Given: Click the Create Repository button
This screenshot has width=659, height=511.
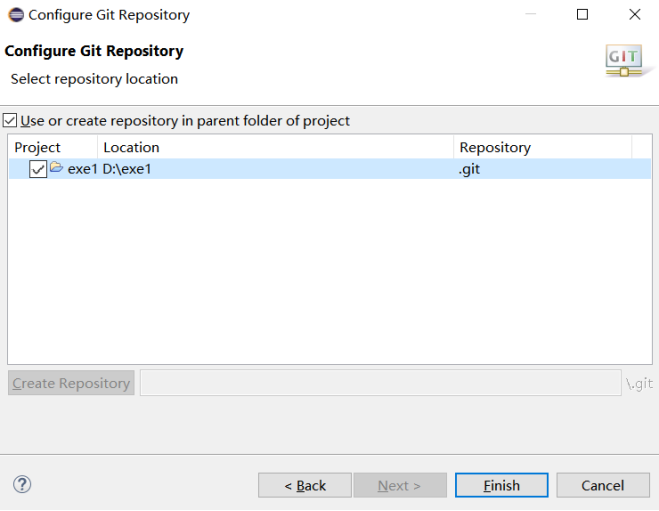Looking at the screenshot, I should (71, 383).
